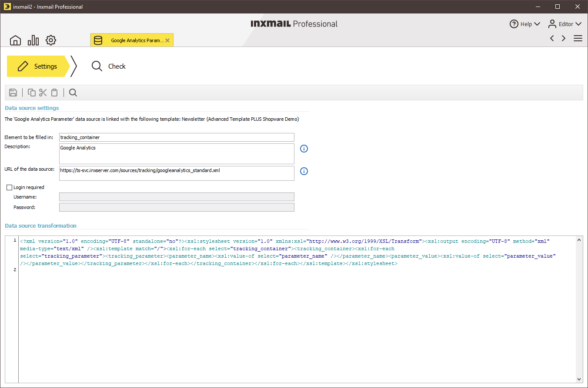Click the Data source transformation heading

[x=40, y=226]
